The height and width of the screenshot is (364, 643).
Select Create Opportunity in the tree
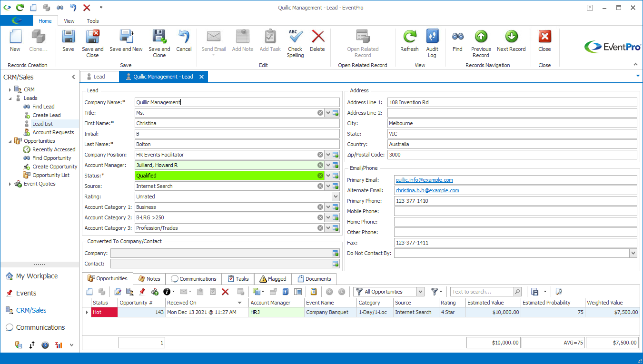(55, 167)
